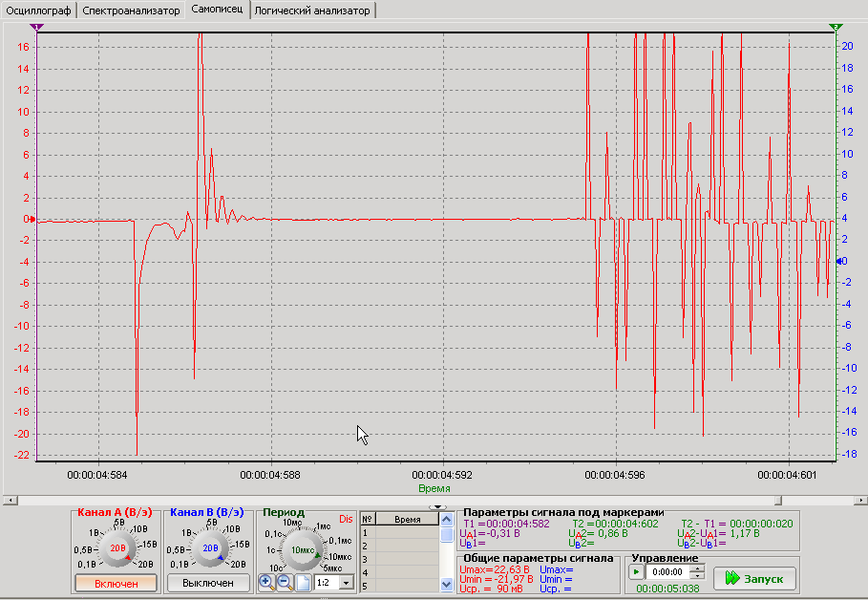Toggle channel A with the Включен button
Image resolution: width=868 pixels, height=600 pixels.
tap(116, 584)
